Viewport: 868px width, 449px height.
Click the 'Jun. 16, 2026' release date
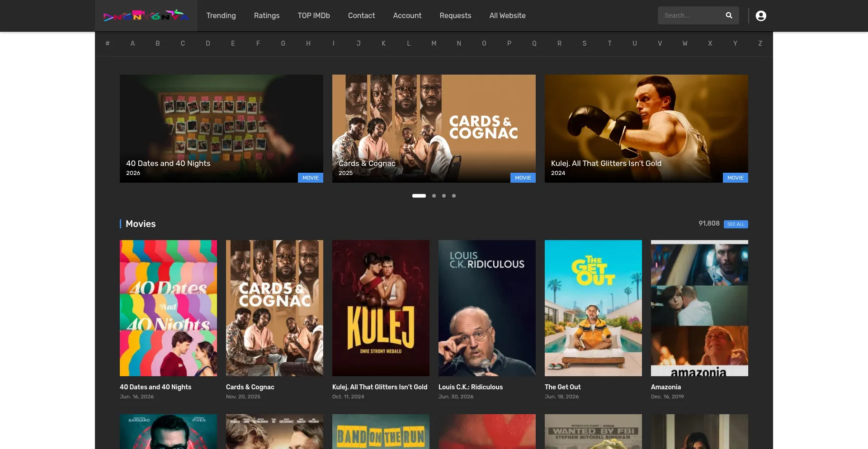pos(137,397)
